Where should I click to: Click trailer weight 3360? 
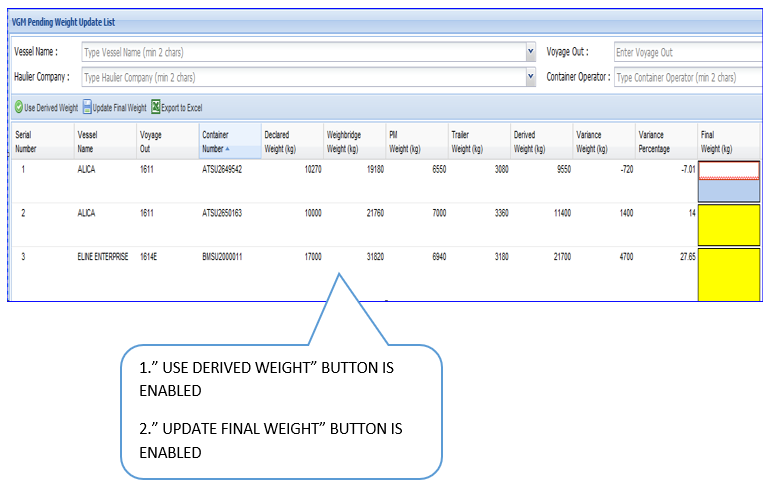click(x=501, y=213)
